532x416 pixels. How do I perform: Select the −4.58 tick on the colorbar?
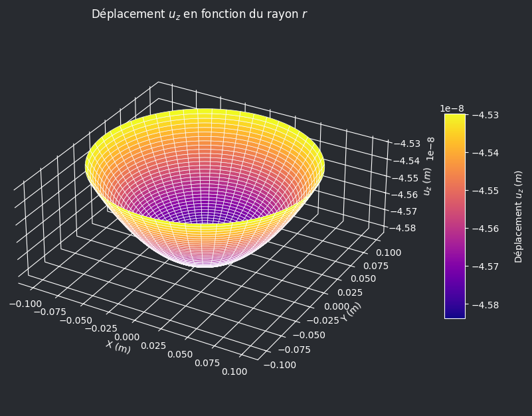(484, 305)
